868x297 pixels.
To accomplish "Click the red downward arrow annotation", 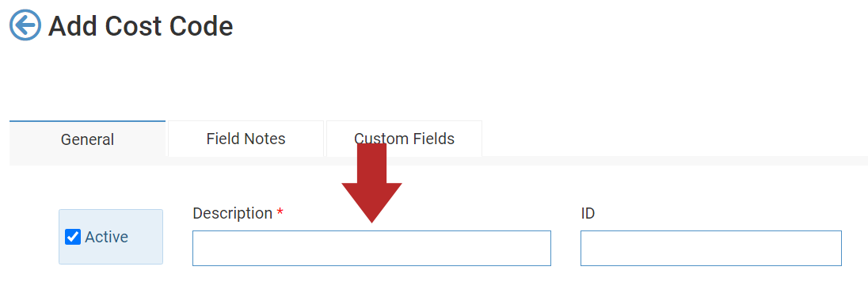I will pos(371,184).
